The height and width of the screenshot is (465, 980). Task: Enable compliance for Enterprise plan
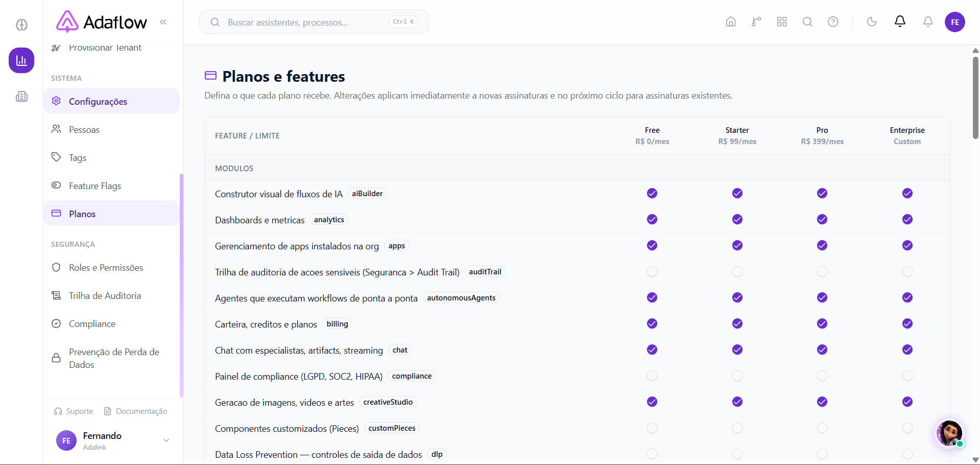click(907, 376)
